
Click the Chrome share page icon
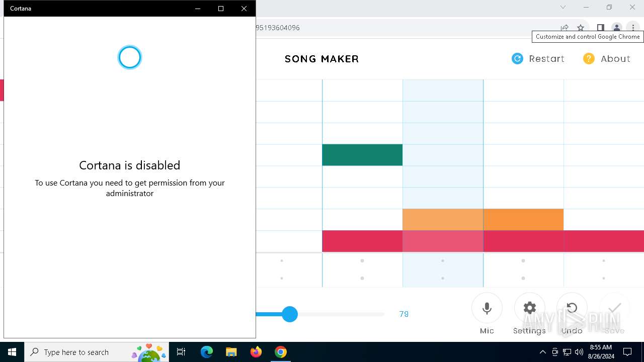coord(565,28)
